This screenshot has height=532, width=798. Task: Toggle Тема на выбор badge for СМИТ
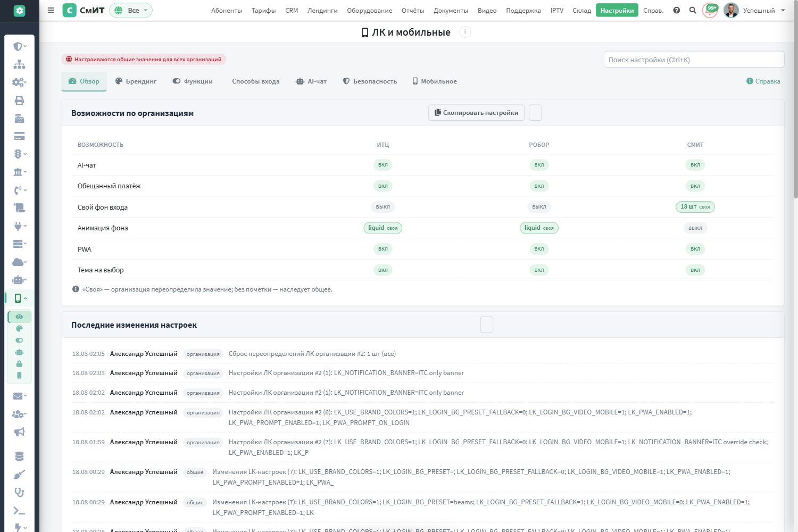coord(695,270)
